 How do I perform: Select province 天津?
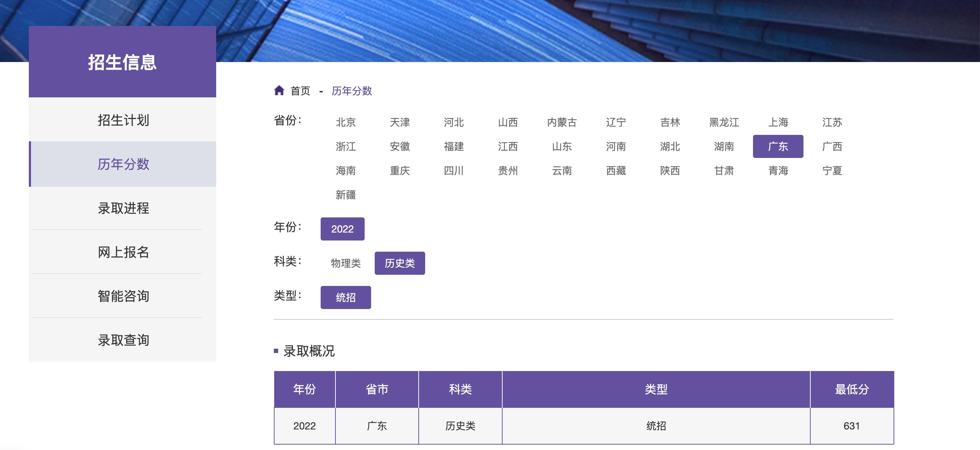400,122
